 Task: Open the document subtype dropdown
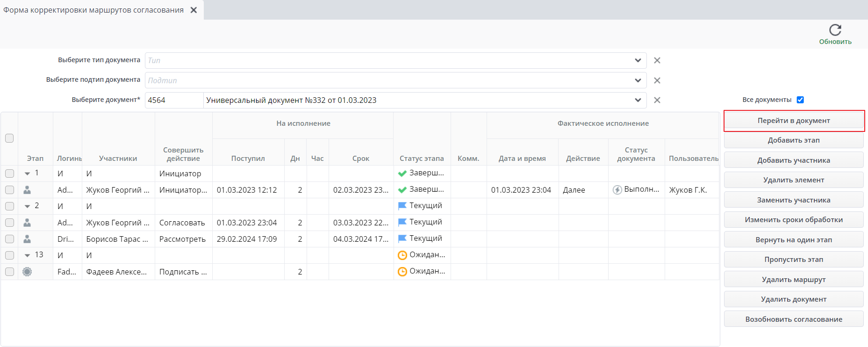pyautogui.click(x=638, y=80)
